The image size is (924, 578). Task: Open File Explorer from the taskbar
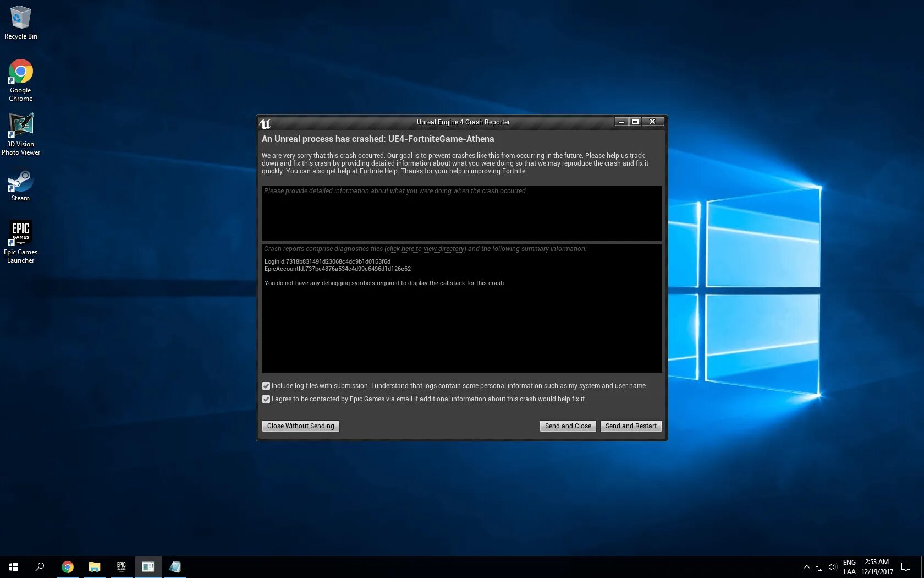(x=95, y=567)
